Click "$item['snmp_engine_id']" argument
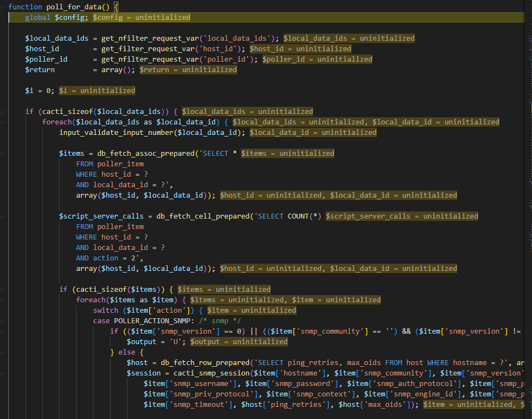 coord(413,394)
